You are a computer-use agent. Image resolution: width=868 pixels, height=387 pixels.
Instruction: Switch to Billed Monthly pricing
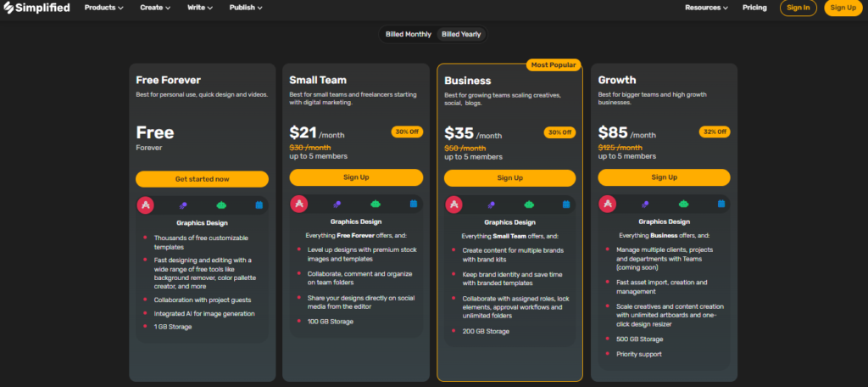[x=409, y=35]
